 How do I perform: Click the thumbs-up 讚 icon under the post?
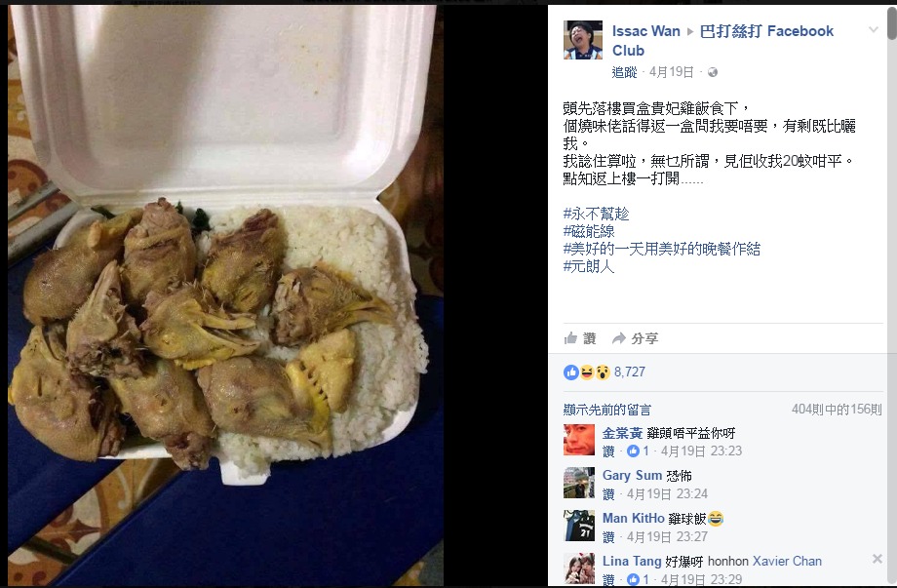[x=570, y=338]
